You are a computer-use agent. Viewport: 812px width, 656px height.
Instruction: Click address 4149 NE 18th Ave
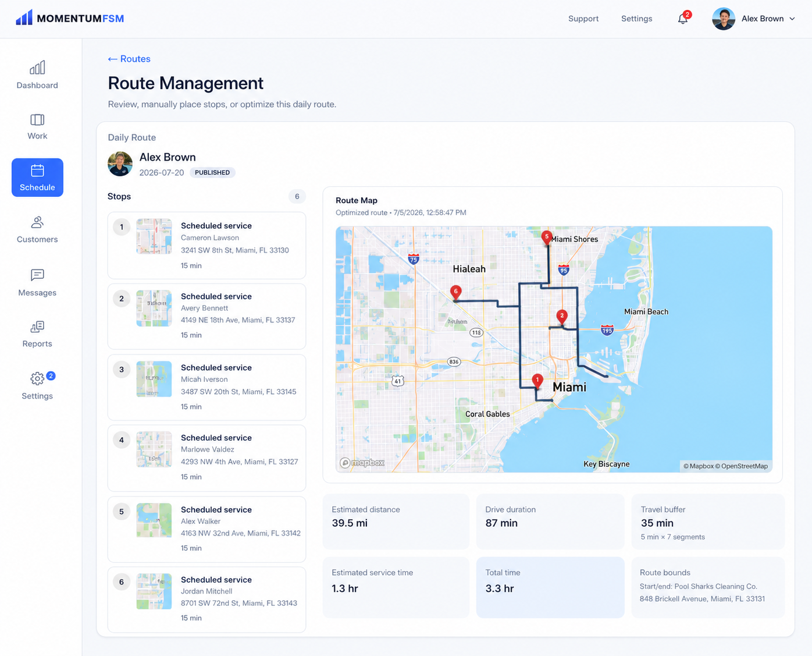pyautogui.click(x=238, y=320)
